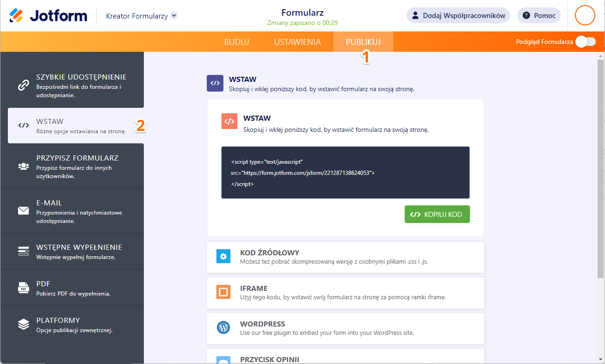
Task: Click Dodaj Współpracowników button
Action: (x=458, y=15)
